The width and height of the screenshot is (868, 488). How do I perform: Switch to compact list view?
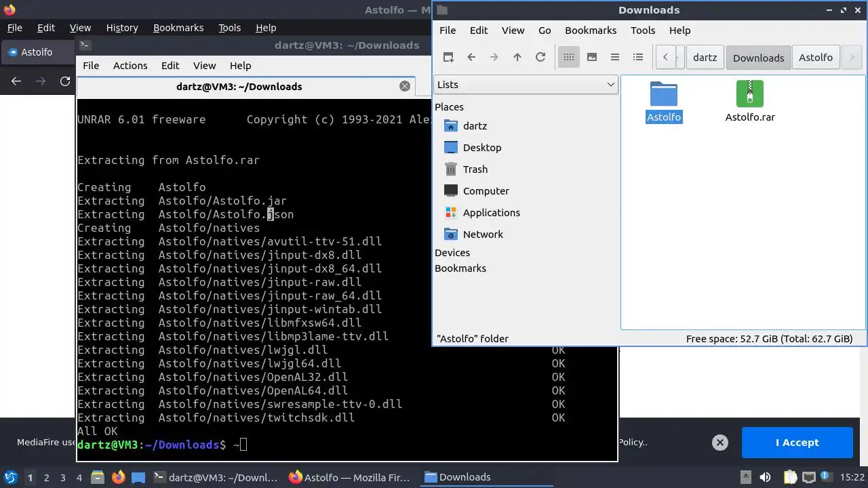[x=615, y=57]
